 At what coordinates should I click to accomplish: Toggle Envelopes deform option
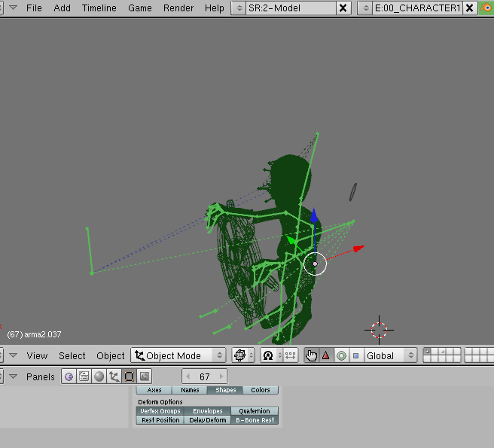pos(208,411)
